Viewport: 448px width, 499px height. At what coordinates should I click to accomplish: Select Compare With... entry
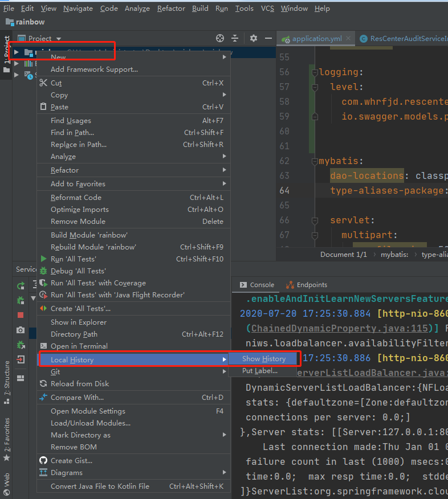click(x=133, y=398)
